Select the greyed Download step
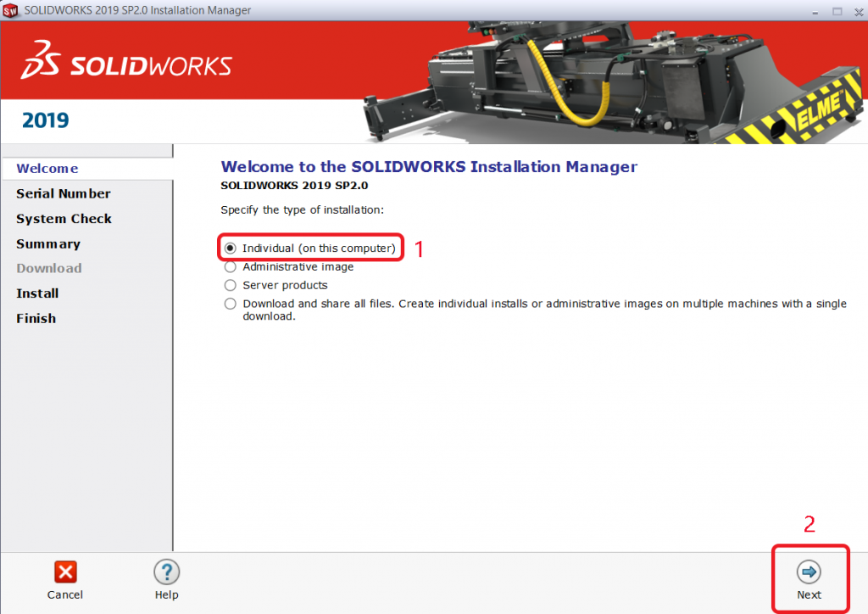The height and width of the screenshot is (614, 868). pos(48,269)
